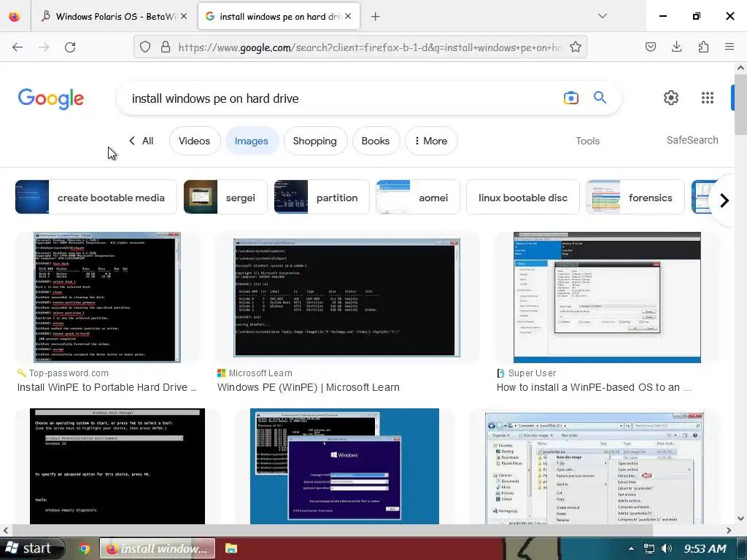Viewport: 747px width, 560px height.
Task: Open a new tab with plus button
Action: [376, 17]
